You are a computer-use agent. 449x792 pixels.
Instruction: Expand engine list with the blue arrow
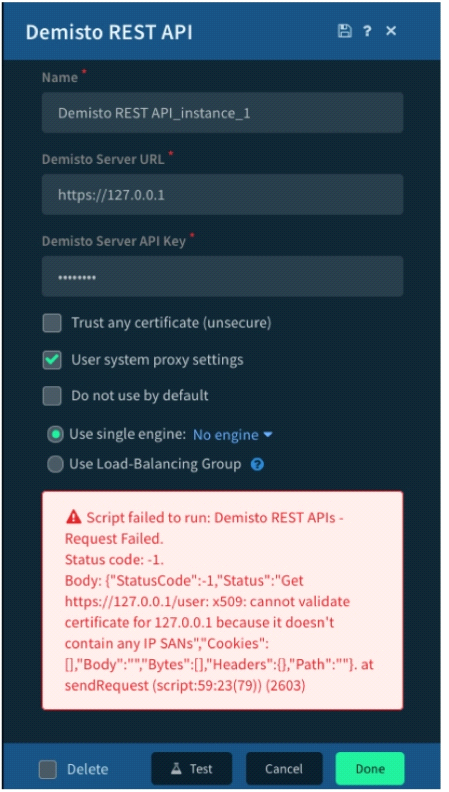click(268, 435)
